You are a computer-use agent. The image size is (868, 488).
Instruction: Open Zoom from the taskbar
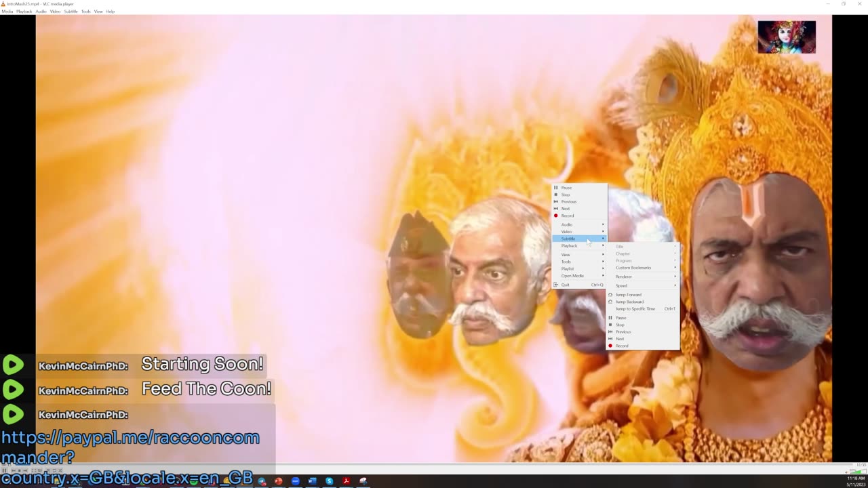(296, 481)
